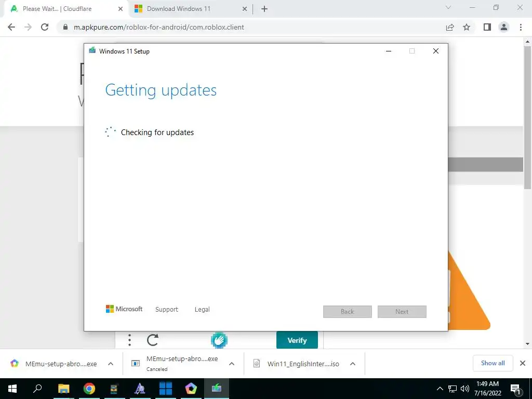The width and height of the screenshot is (532, 399).
Task: Click the page vertical scrollbar thumb
Action: tap(527, 117)
